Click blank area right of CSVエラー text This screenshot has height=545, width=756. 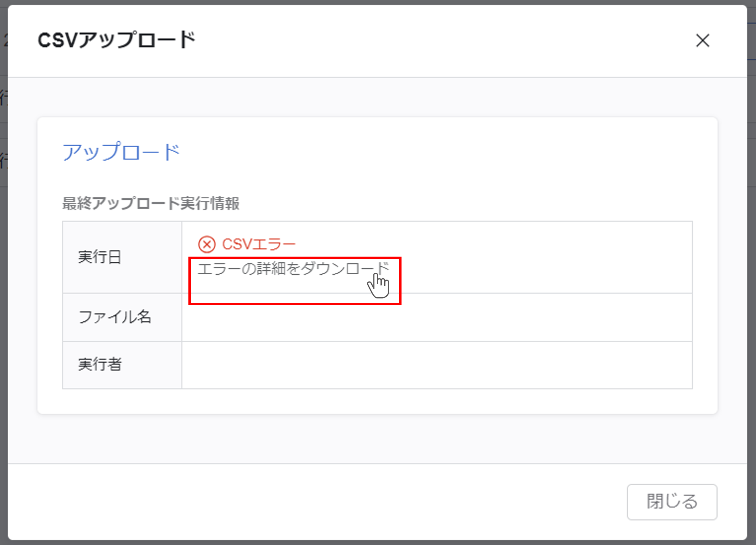(500, 245)
